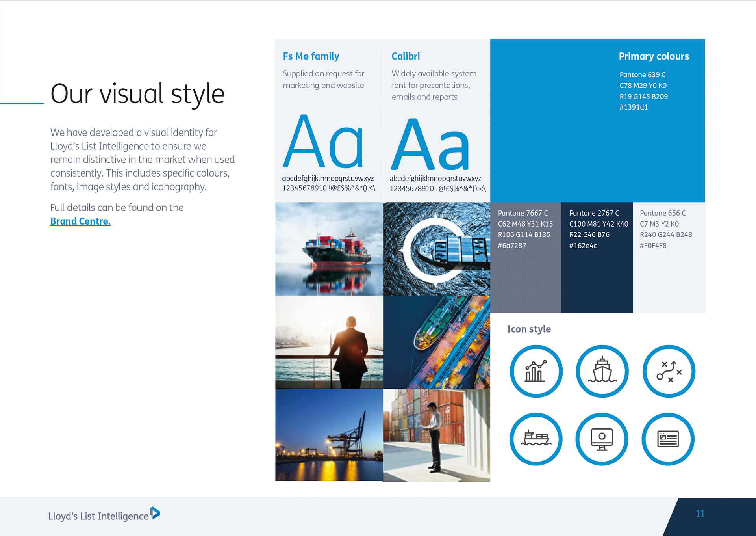Click the C62 M48 Y31 K15 value
Viewport: 756px width, 536px height.
pyautogui.click(x=525, y=224)
